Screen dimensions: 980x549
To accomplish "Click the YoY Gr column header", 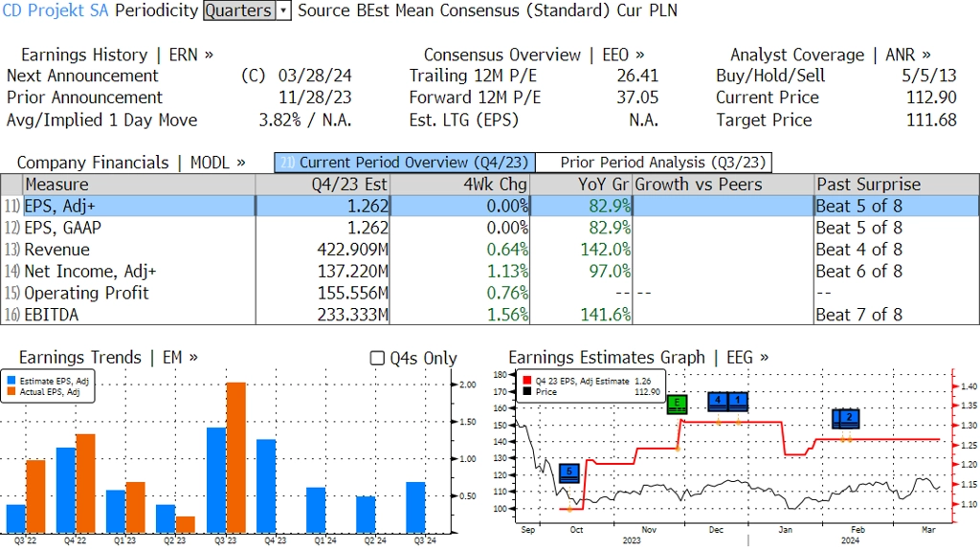I will 582,185.
